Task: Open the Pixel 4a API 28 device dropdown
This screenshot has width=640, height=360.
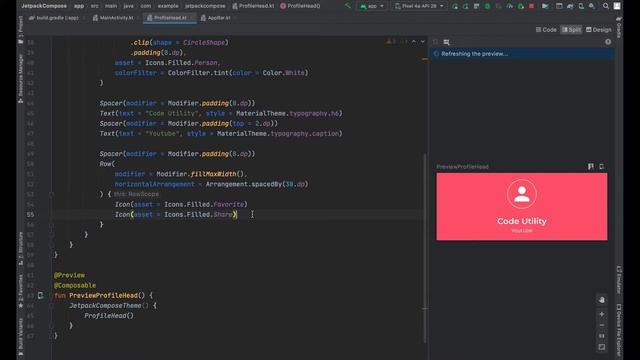Action: point(419,6)
